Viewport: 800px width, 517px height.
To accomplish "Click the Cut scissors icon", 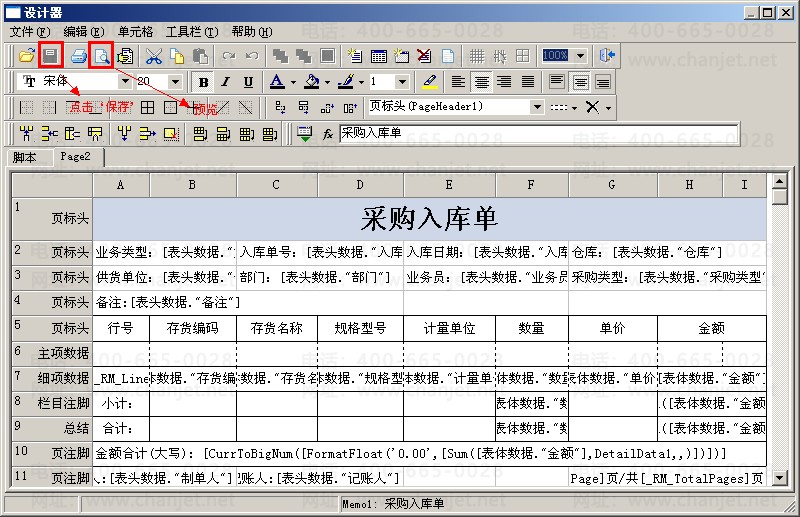I will (x=154, y=55).
